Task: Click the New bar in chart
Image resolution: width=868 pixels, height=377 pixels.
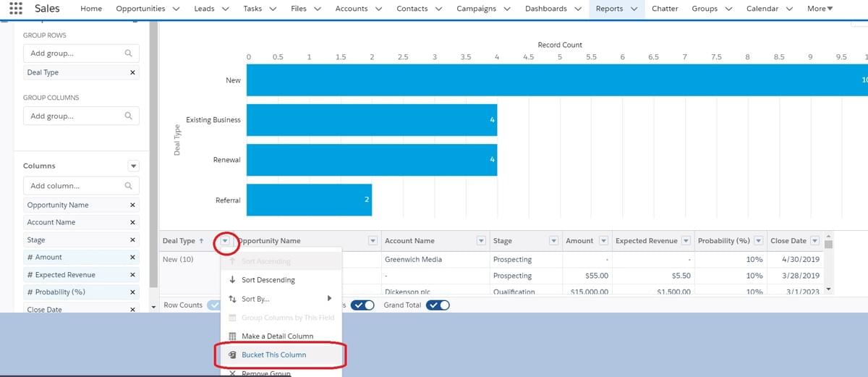Action: pos(557,80)
